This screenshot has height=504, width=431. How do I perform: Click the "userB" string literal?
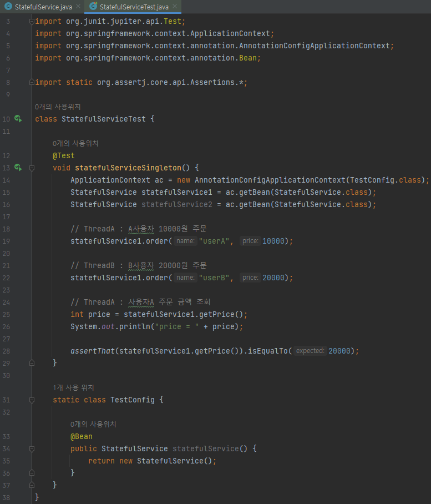tap(214, 278)
